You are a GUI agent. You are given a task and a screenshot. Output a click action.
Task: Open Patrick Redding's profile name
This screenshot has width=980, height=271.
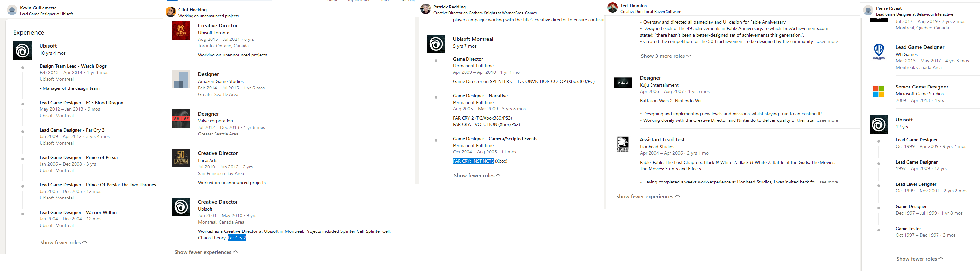(450, 7)
